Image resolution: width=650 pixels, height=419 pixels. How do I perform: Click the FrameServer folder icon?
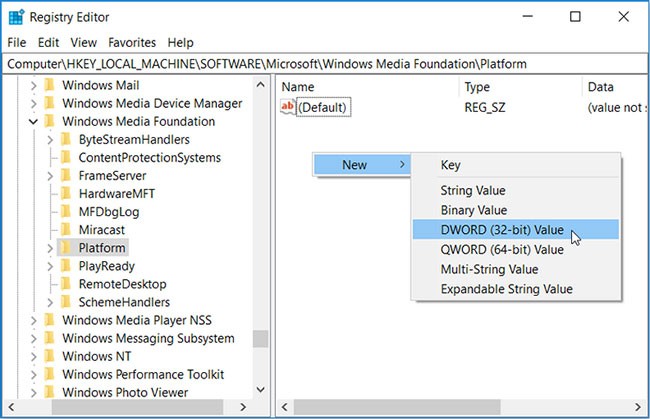coord(66,175)
